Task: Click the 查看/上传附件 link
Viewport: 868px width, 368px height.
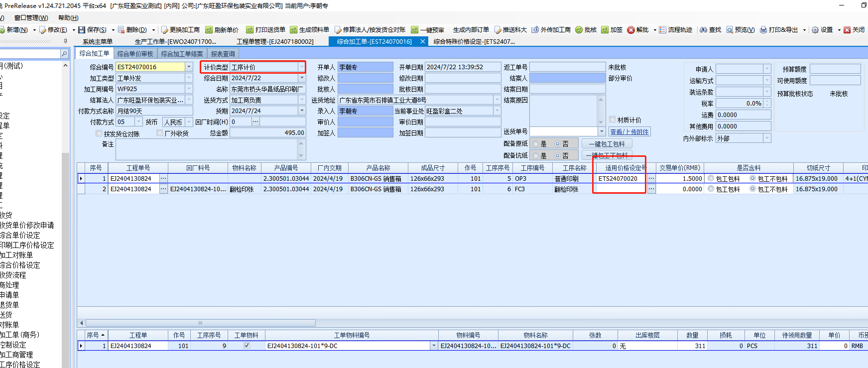Action: [x=629, y=132]
